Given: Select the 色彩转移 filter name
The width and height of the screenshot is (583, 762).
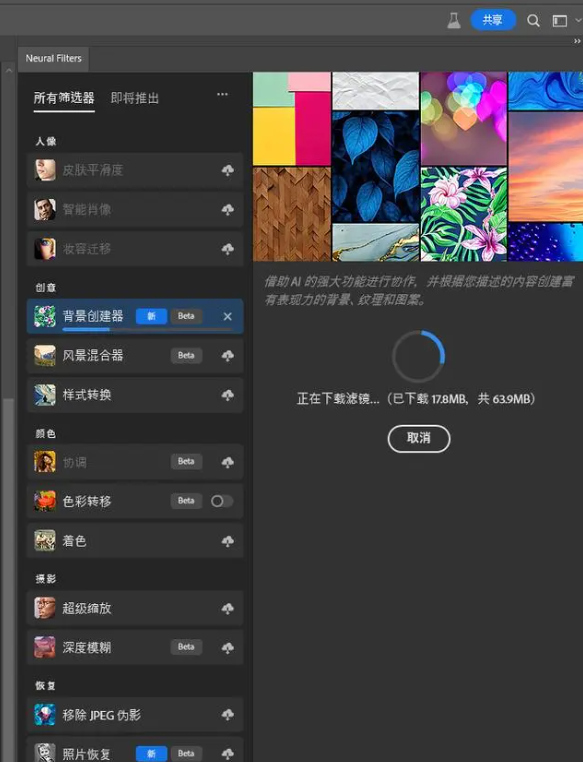Looking at the screenshot, I should pos(86,502).
